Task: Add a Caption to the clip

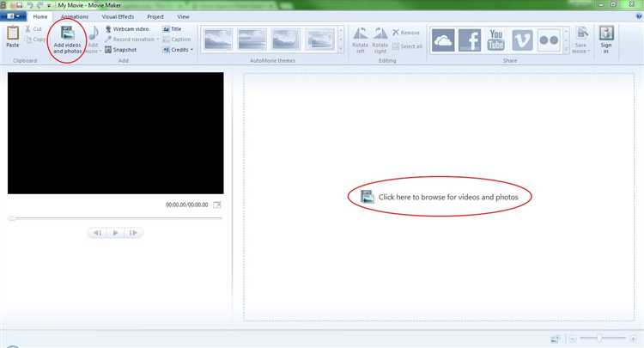Action: click(177, 40)
